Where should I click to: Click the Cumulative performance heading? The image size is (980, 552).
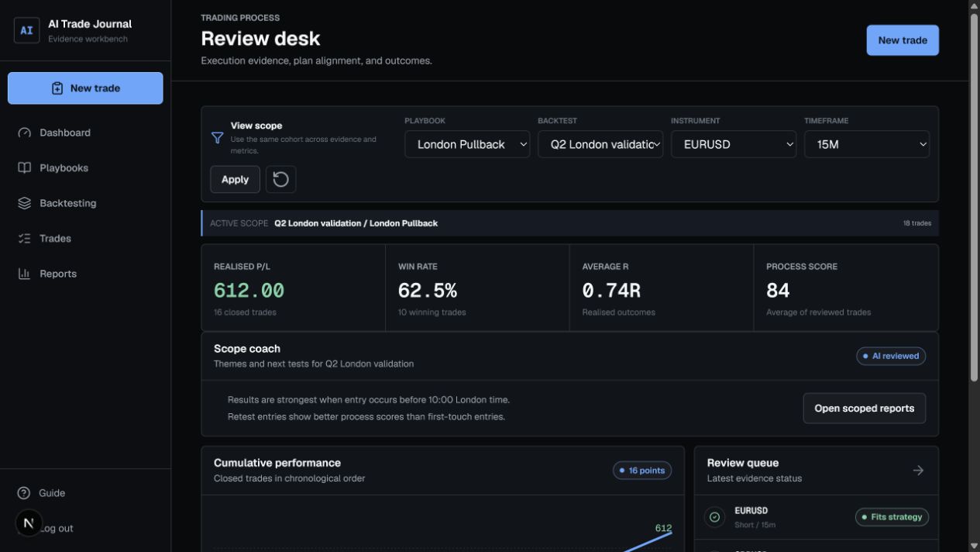point(277,463)
